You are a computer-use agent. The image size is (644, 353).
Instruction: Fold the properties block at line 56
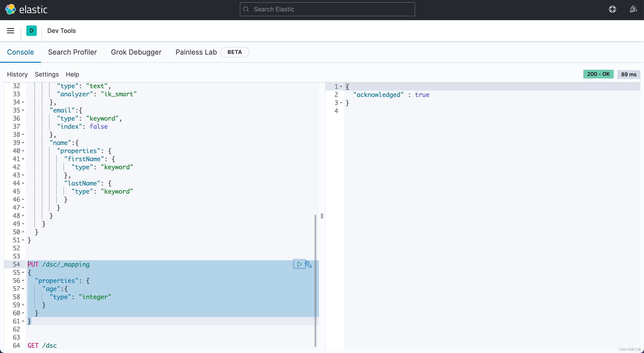(x=23, y=281)
